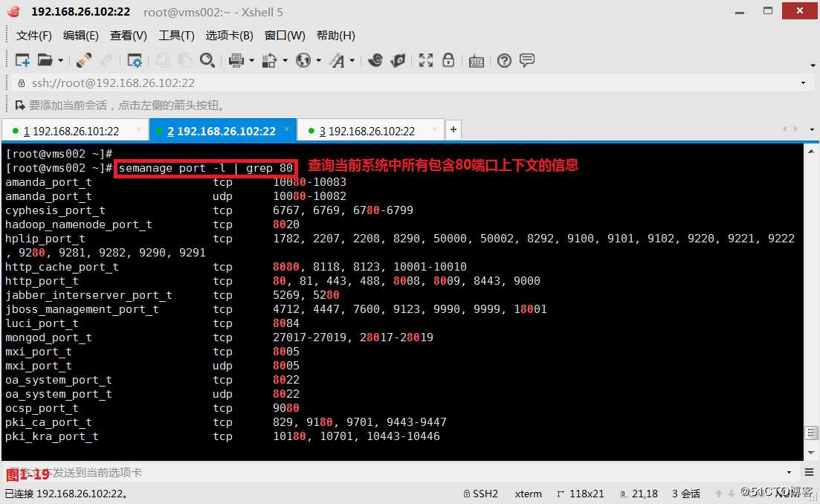Open the 查看(V) menu
Image resolution: width=820 pixels, height=504 pixels.
128,36
